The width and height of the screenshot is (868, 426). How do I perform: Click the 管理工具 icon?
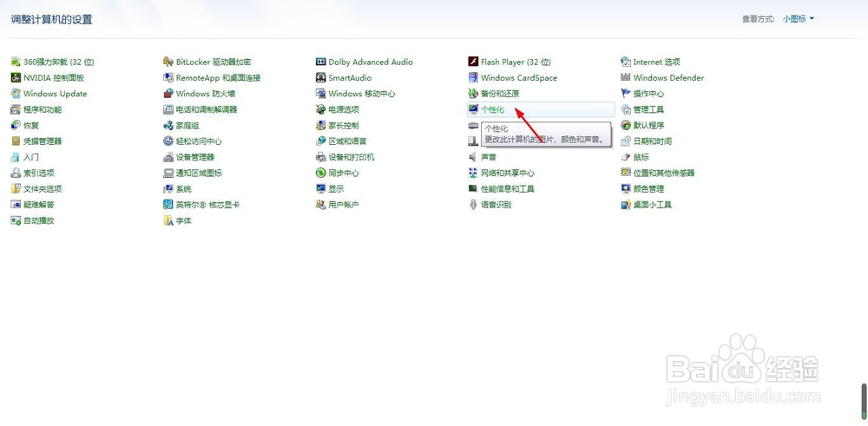[626, 109]
